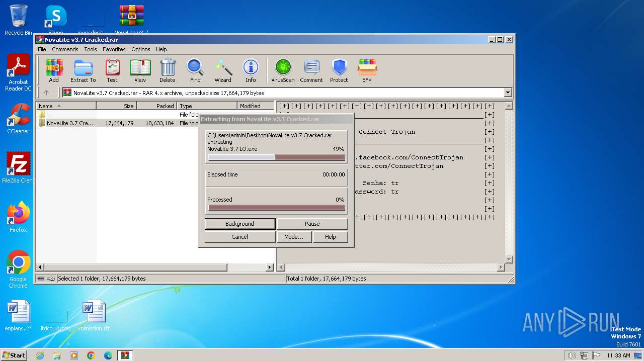Open the File Explorer taskbar icon

[57, 355]
